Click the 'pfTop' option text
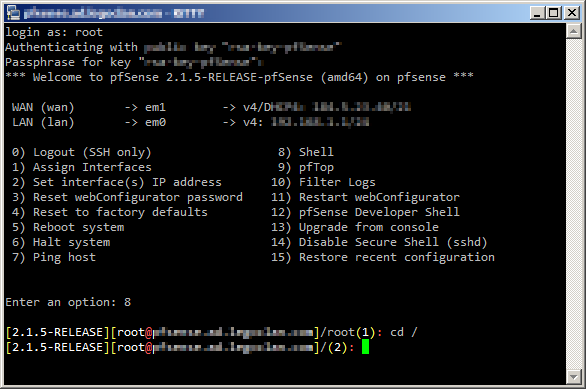This screenshot has height=389, width=586. (316, 167)
